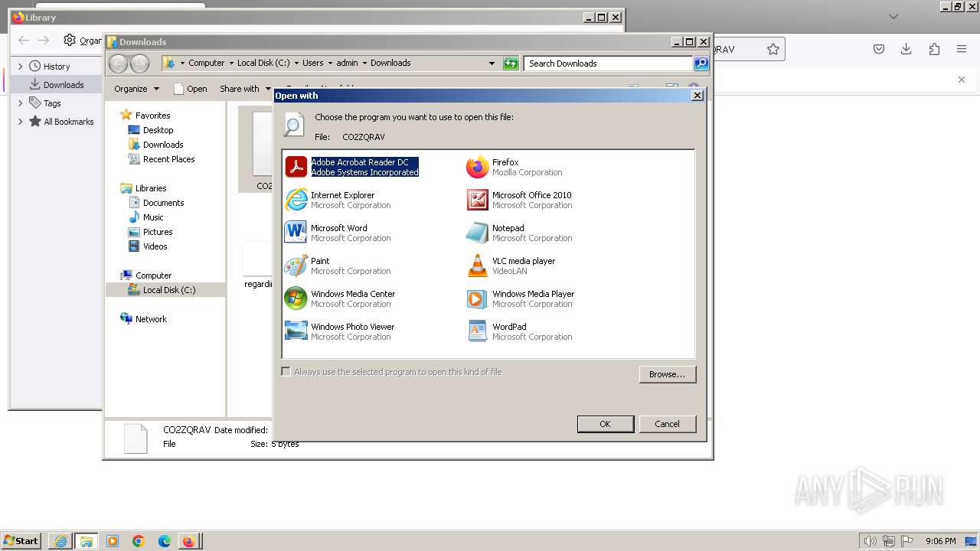Click Explorer forward navigation arrow
Viewport: 980px width, 551px height.
click(139, 63)
